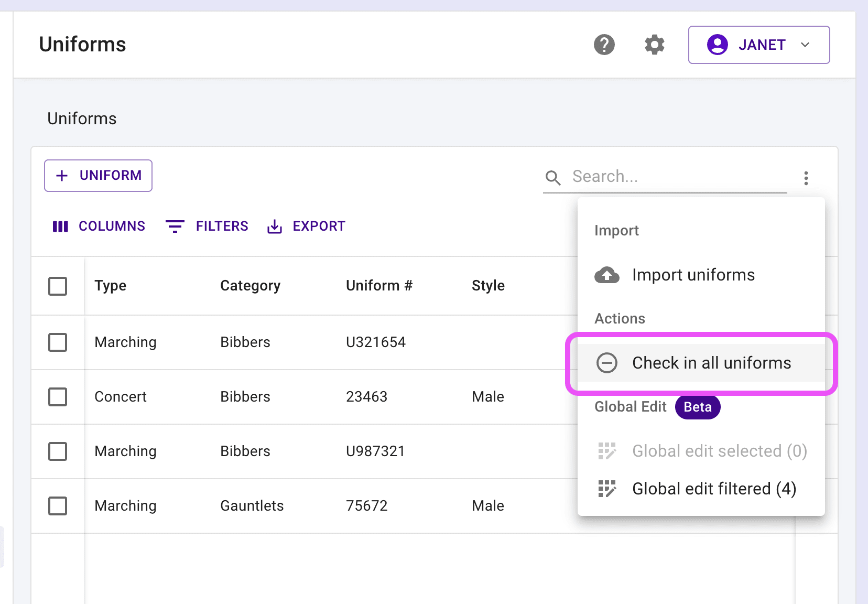Viewport: 868px width, 604px height.
Task: Click the Check in all uniforms circle icon
Action: pos(607,363)
